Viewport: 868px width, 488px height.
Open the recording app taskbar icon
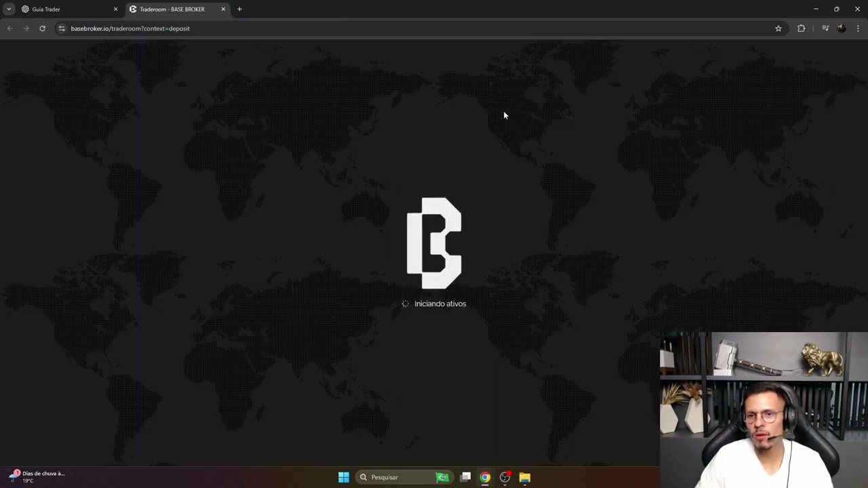(505, 477)
